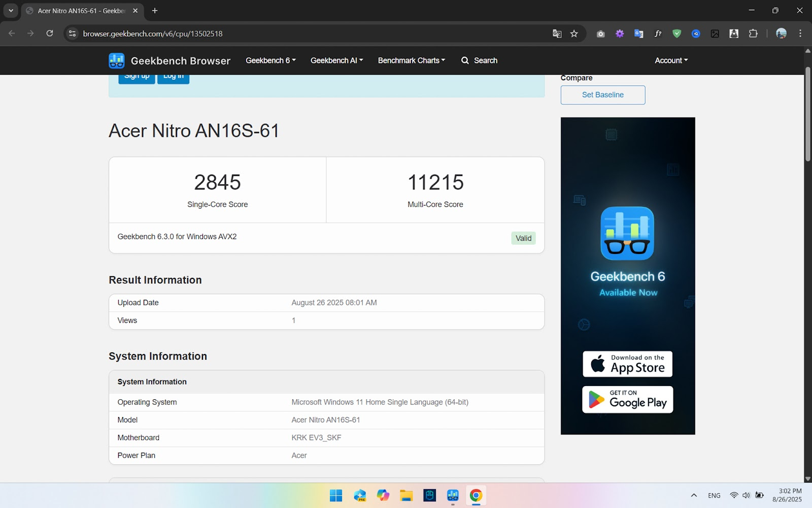Screen dimensions: 812x508
Task: Click the Wi-Fi network tray icon
Action: [x=734, y=495]
